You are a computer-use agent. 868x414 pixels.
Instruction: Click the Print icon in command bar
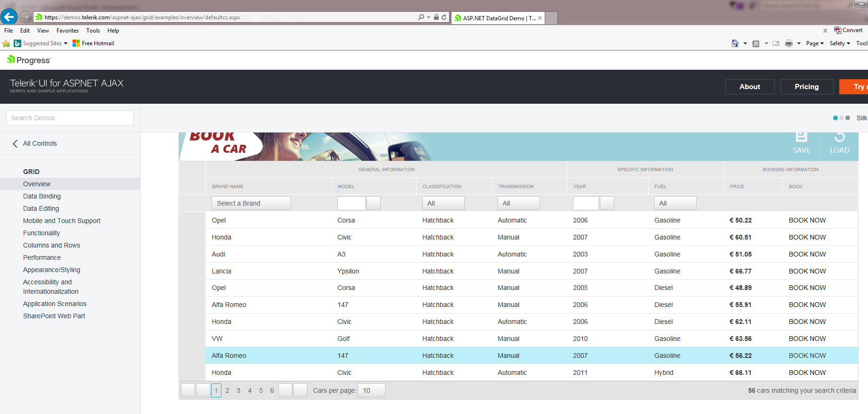[789, 43]
